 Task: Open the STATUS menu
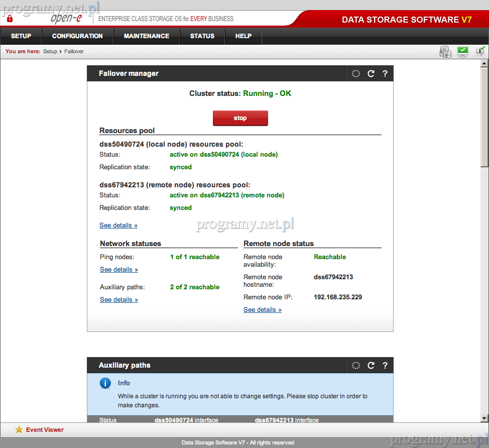(x=202, y=36)
